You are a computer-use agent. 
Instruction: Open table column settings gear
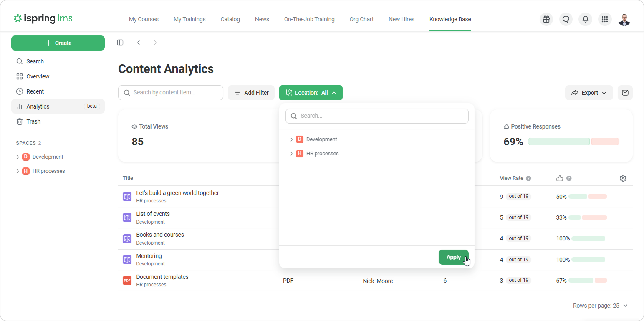point(623,178)
